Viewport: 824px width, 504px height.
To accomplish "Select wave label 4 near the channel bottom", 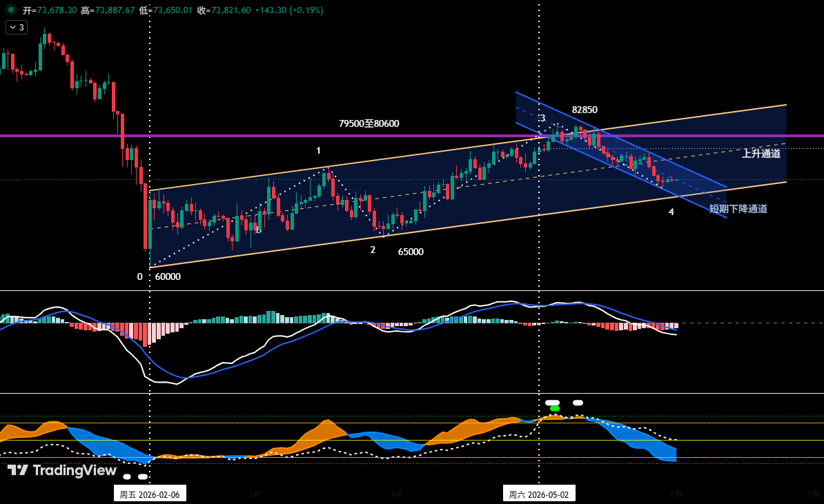I will pyautogui.click(x=671, y=212).
